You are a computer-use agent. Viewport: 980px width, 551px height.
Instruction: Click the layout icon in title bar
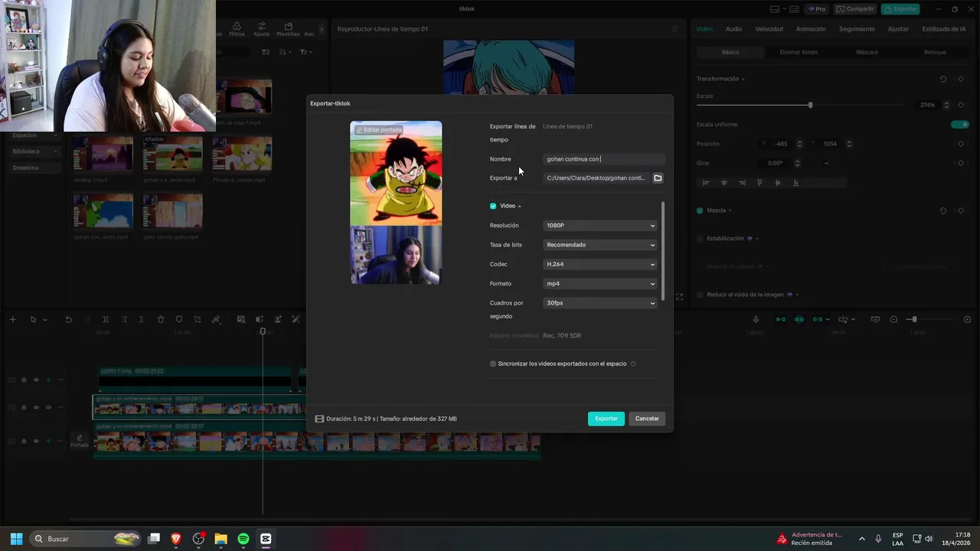point(775,9)
